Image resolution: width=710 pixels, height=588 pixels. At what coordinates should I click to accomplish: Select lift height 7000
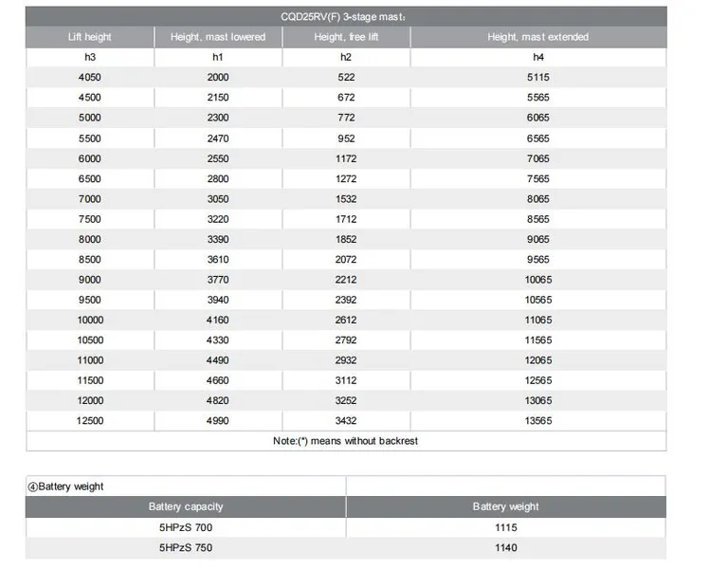point(90,199)
